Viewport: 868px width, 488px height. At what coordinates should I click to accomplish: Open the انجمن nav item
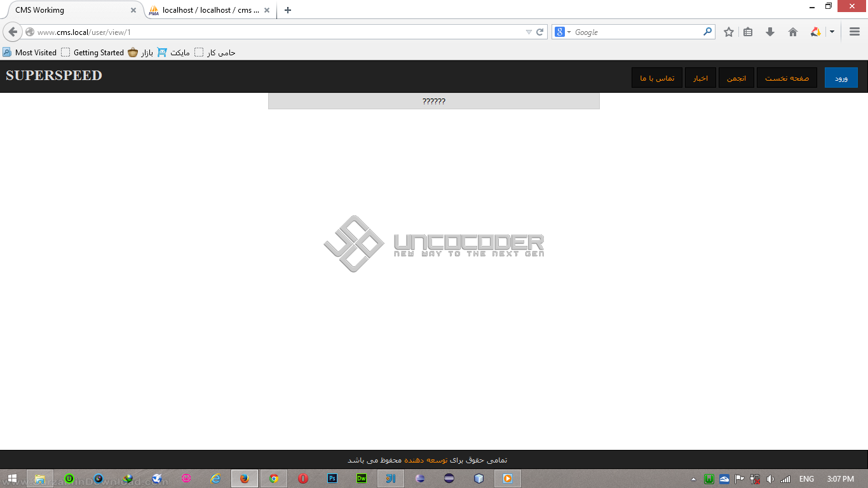pos(736,78)
